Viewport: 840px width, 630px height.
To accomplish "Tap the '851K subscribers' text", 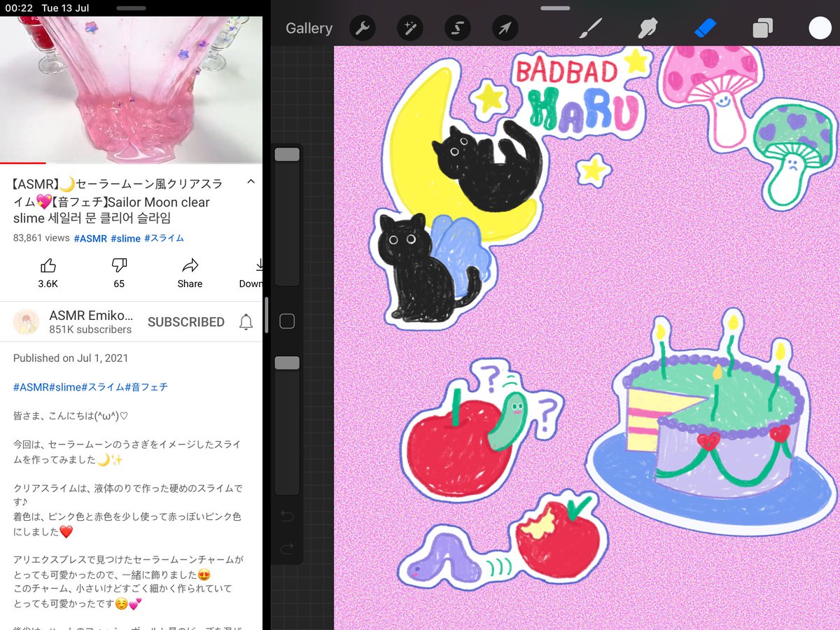I will 90,330.
